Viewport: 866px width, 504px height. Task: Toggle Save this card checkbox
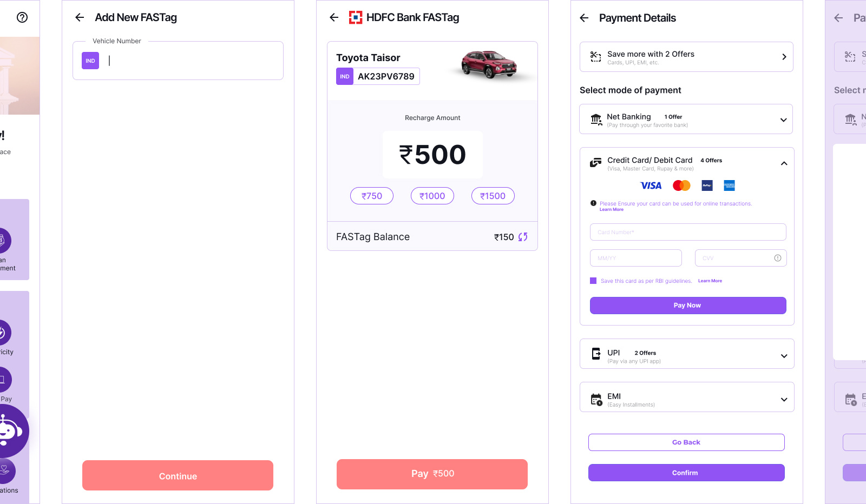[x=593, y=281]
